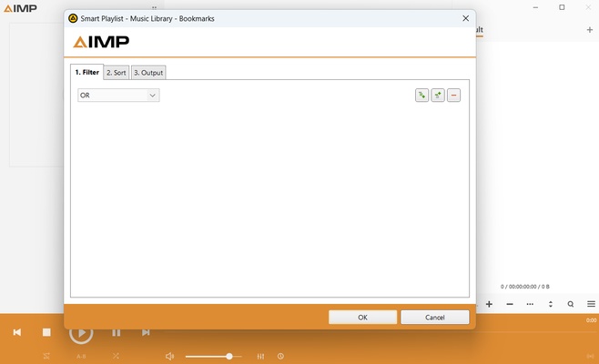Adjust the volume slider handle
Screen dimensions: 599x364
coord(229,357)
